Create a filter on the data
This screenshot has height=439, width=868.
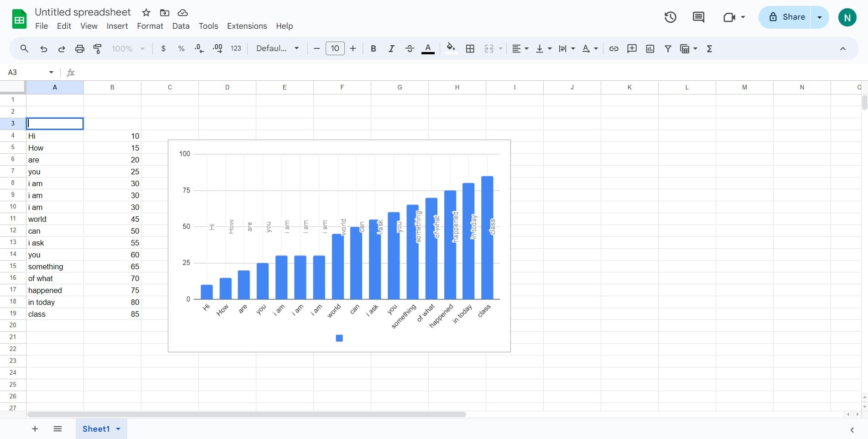click(667, 48)
